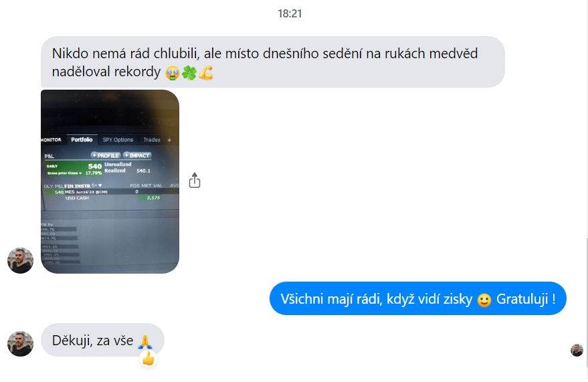Select the SPY Options tab in the photo

coord(118,140)
